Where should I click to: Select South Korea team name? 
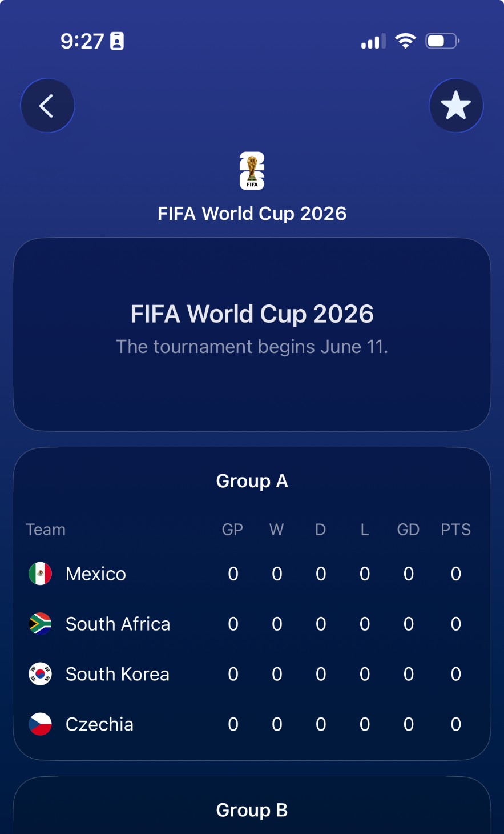click(117, 674)
